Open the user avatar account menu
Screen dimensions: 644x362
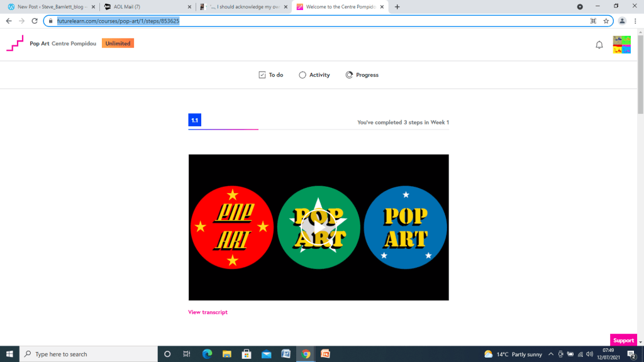coord(621,45)
